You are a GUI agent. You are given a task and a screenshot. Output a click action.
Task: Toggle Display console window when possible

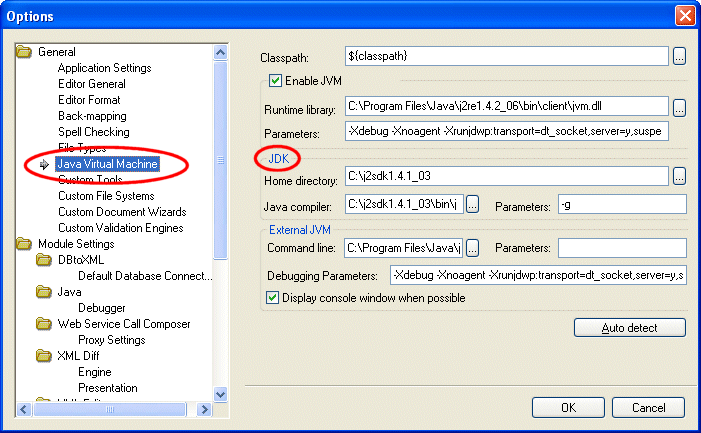(273, 297)
